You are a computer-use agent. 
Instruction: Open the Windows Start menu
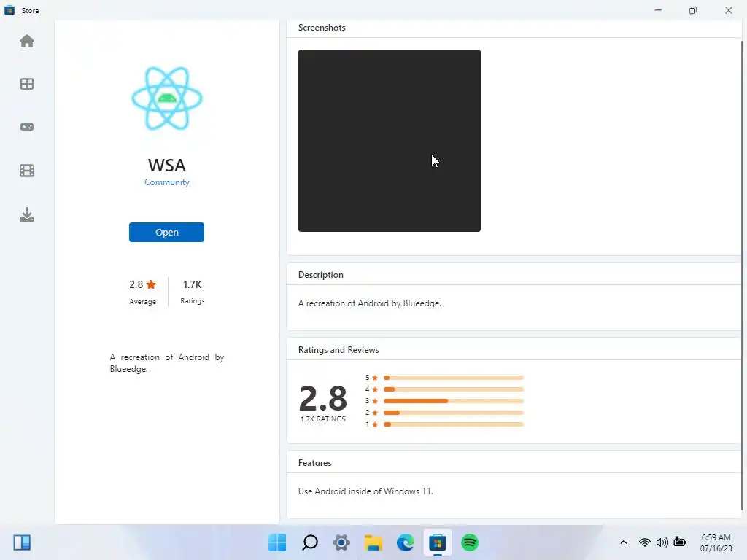(x=277, y=542)
